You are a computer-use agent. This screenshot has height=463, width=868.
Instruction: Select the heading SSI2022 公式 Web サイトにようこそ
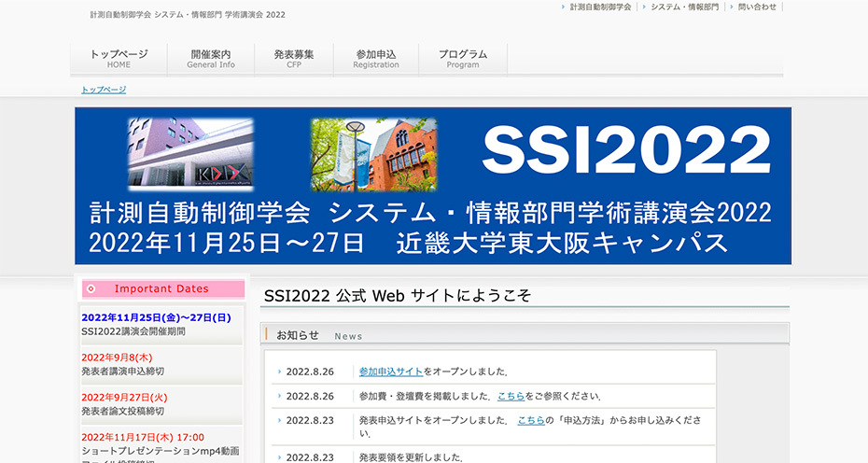click(398, 296)
